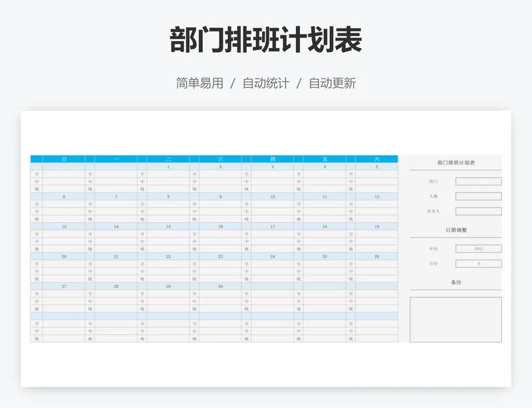Image resolution: width=532 pixels, height=408 pixels.
Task: Select the date cell 17
Action: 273,226
